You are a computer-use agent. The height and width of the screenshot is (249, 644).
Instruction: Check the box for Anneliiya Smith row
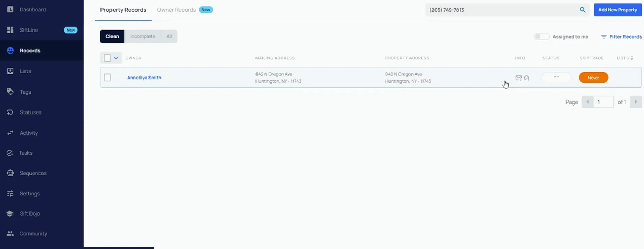pyautogui.click(x=107, y=78)
